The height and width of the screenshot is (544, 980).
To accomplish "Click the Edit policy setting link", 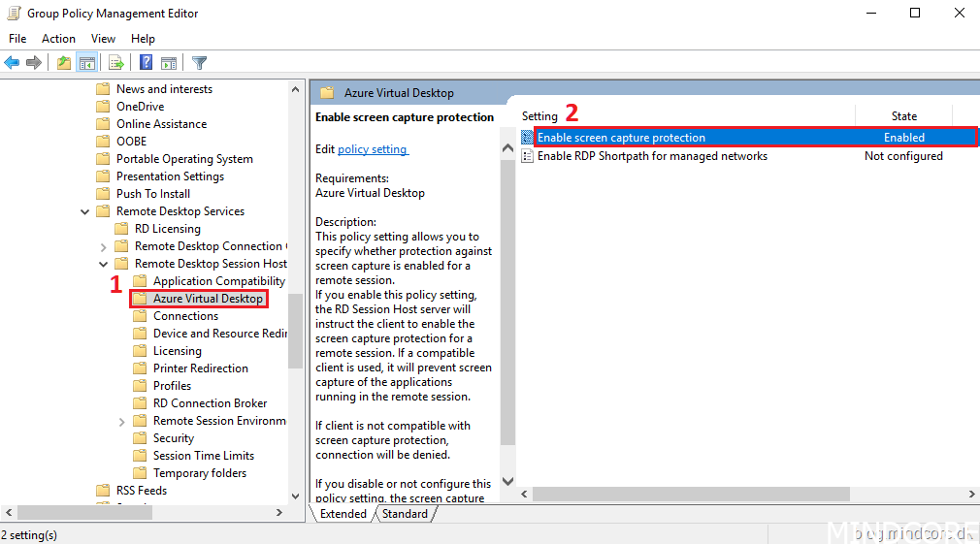I will coord(373,149).
